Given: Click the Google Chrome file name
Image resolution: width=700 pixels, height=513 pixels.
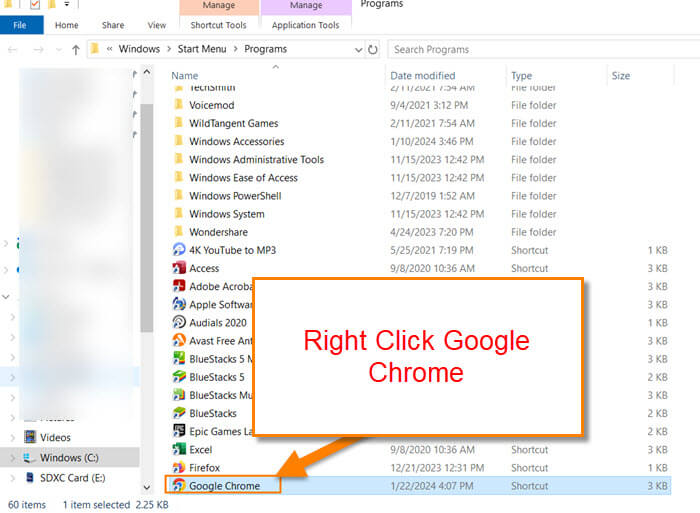Looking at the screenshot, I should click(x=225, y=486).
